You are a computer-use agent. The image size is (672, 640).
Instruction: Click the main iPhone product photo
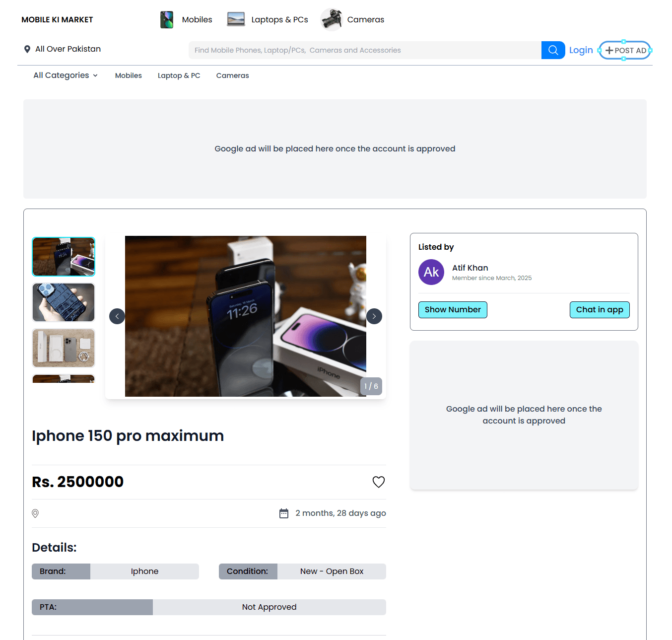[x=246, y=316]
